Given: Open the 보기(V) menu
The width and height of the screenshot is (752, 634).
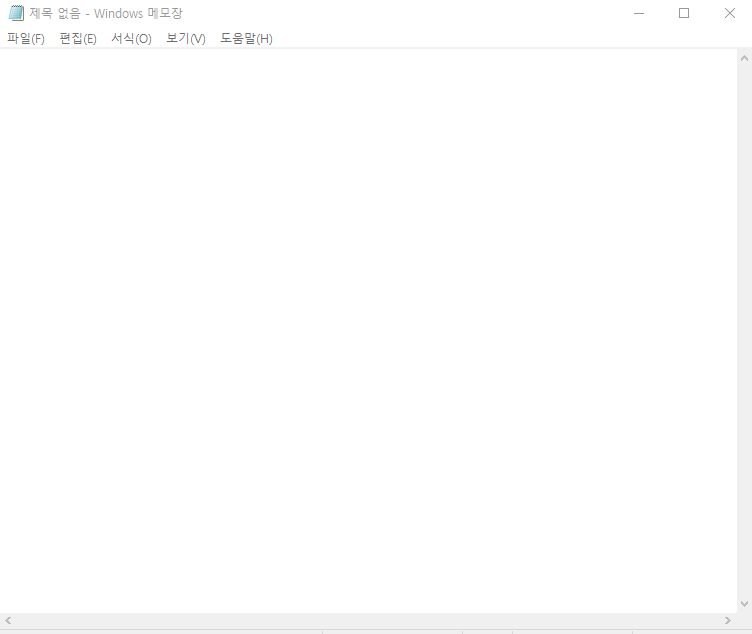Looking at the screenshot, I should (186, 38).
